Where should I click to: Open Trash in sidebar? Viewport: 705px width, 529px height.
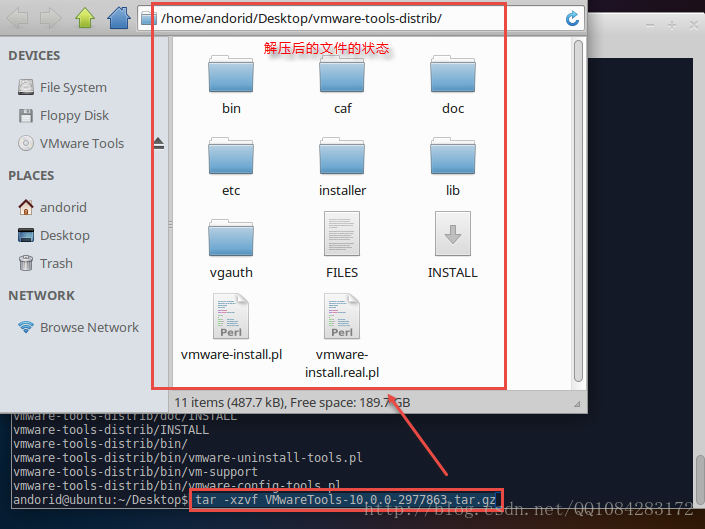pos(56,263)
